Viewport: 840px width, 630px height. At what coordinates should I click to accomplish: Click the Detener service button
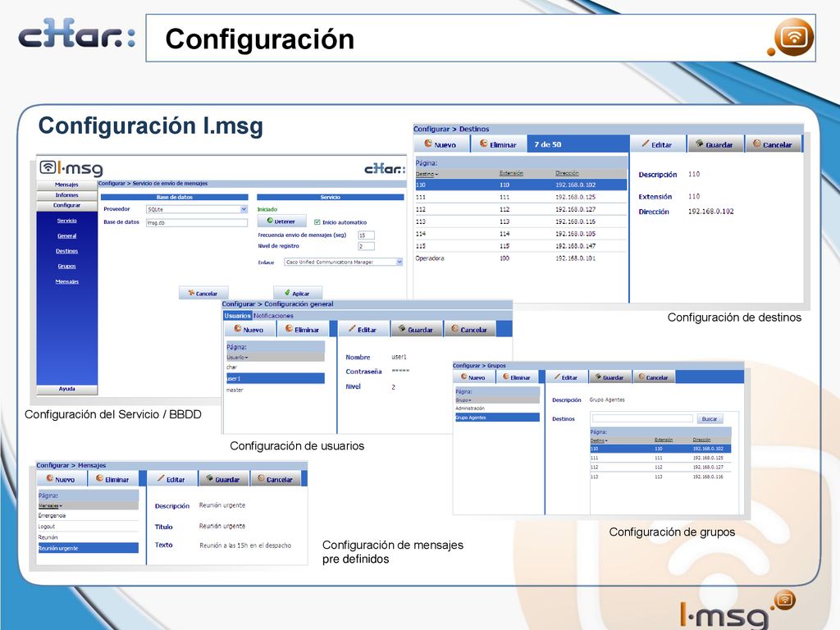point(282,221)
